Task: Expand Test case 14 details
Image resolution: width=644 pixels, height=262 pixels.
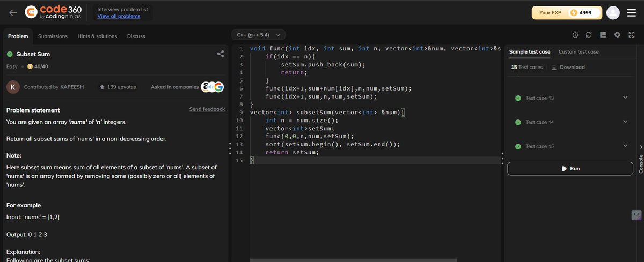Action: [x=625, y=122]
